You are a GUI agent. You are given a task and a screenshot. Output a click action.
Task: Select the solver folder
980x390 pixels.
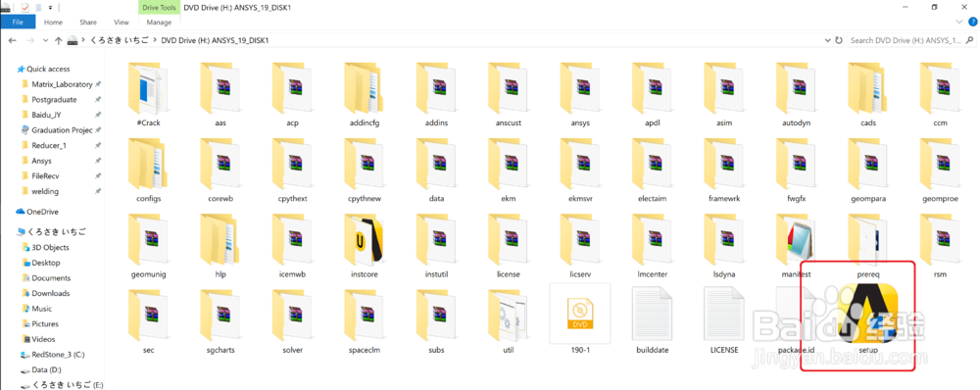tap(292, 321)
